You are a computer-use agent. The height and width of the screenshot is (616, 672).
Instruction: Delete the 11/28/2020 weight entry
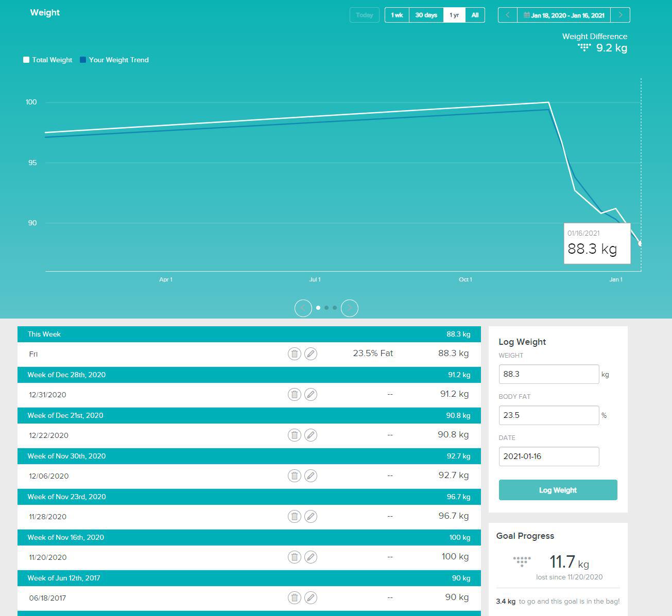click(294, 516)
